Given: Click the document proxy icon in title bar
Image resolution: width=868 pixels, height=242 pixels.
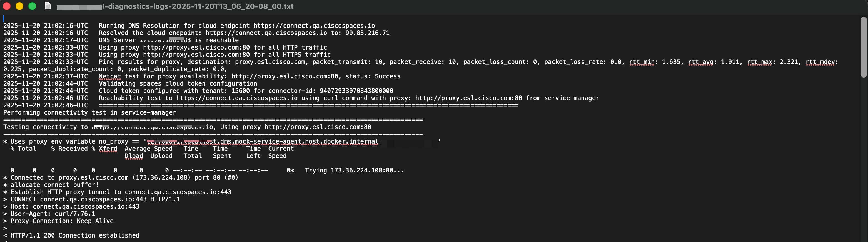Looking at the screenshot, I should [x=48, y=6].
